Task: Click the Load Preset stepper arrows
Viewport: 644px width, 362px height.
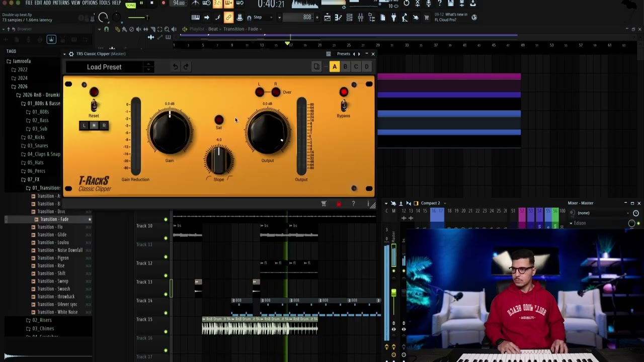Action: [148, 66]
